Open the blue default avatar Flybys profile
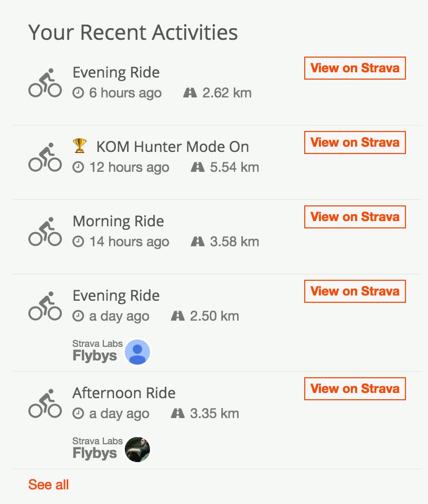 (137, 352)
